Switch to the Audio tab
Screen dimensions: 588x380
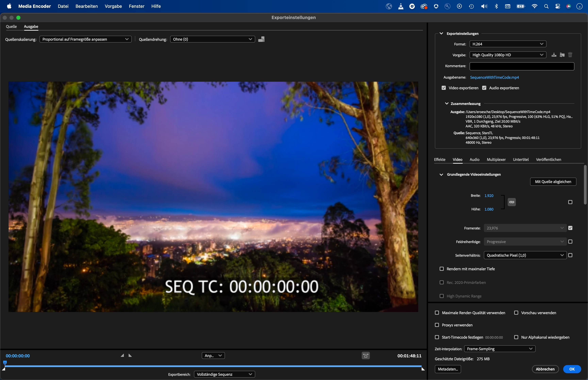coord(474,160)
